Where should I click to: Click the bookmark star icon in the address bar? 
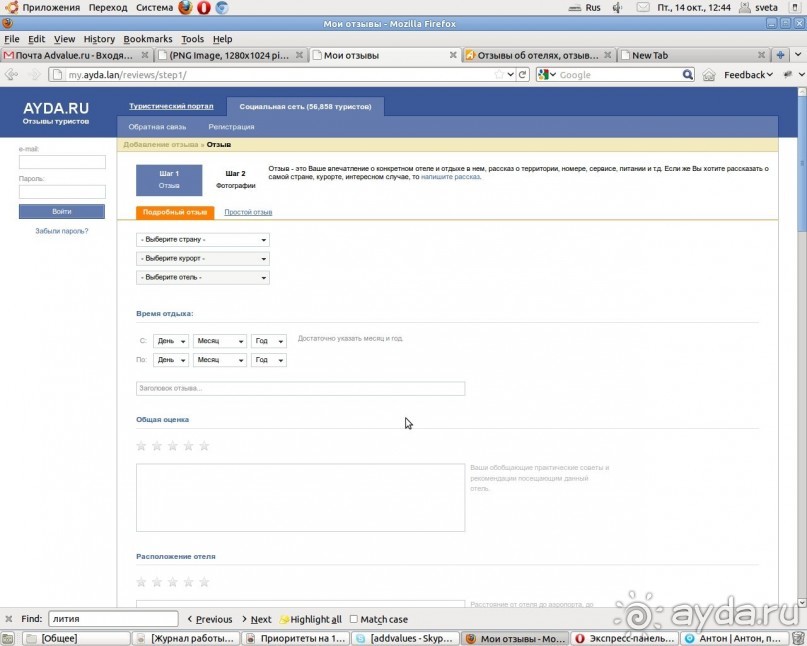(499, 75)
